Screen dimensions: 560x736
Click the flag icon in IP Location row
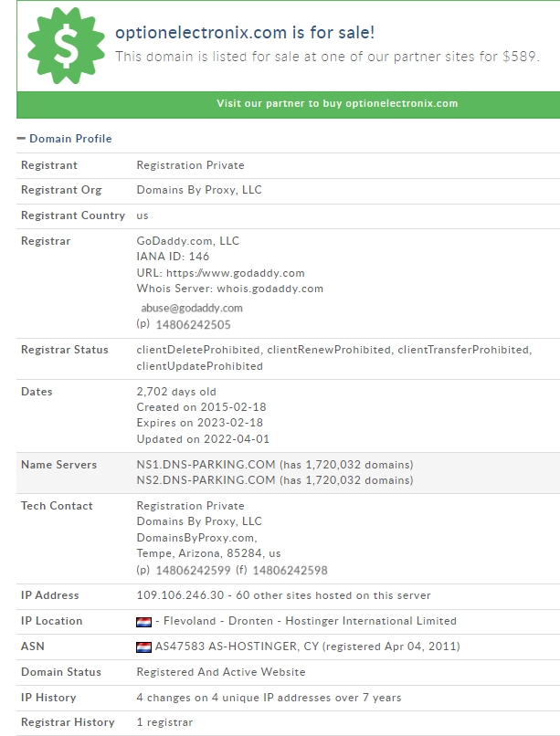[x=143, y=622]
